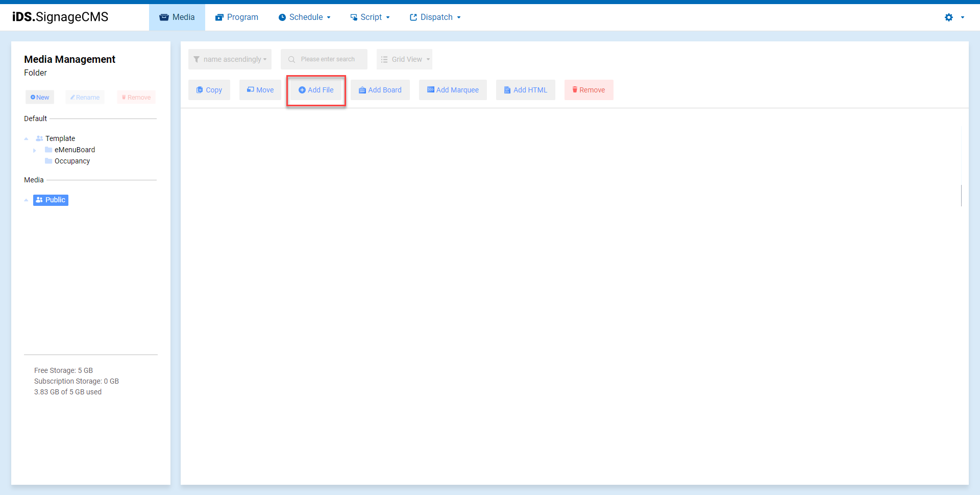Open the Media tab

177,17
